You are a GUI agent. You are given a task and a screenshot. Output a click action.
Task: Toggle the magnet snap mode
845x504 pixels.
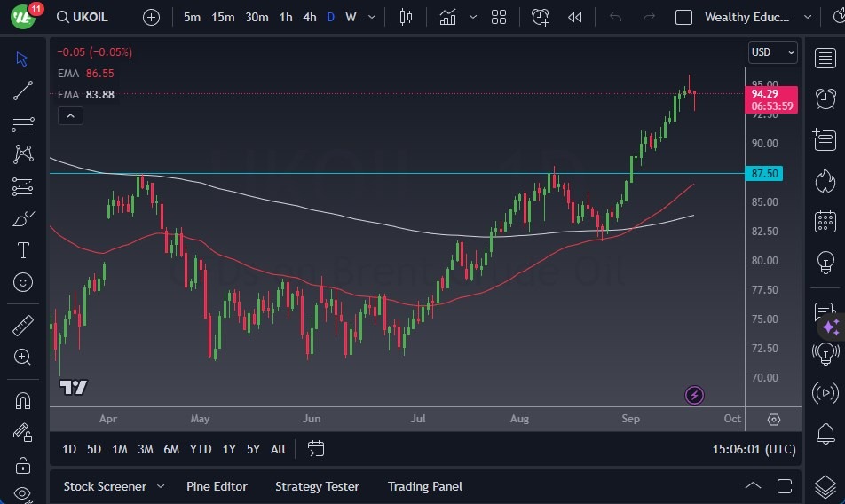pos(23,400)
